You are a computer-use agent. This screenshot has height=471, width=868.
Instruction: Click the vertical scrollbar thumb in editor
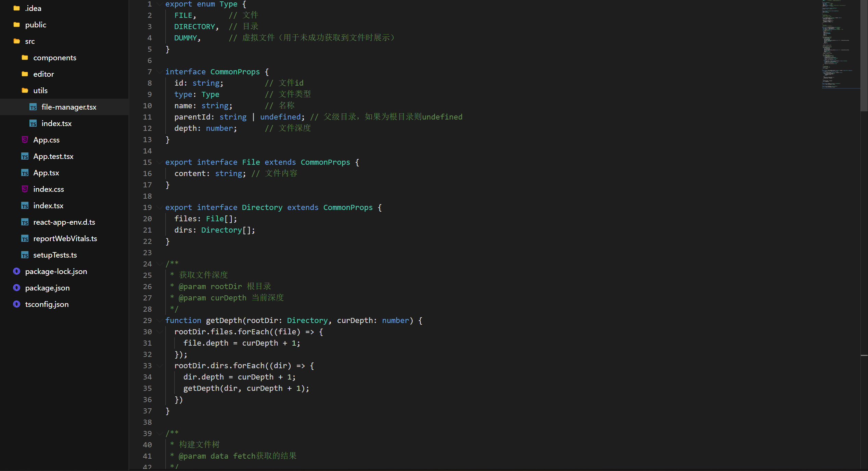tap(864, 55)
